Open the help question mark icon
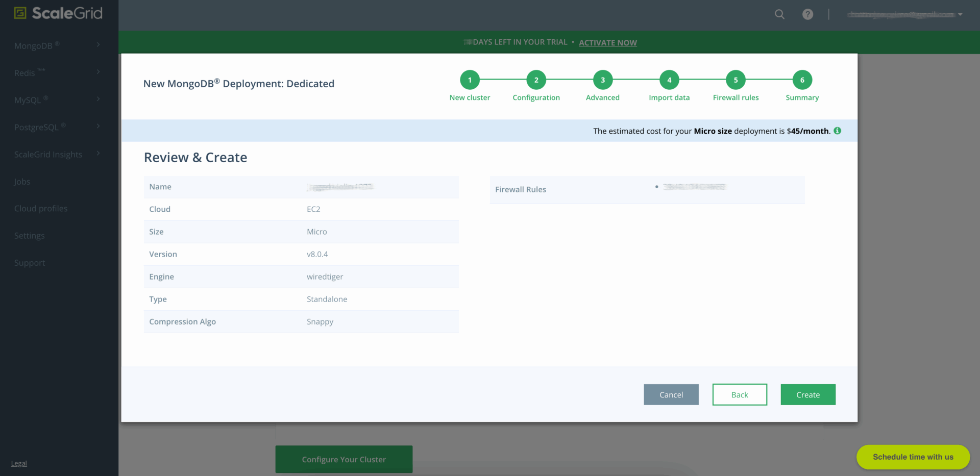Image resolution: width=980 pixels, height=476 pixels. [807, 14]
